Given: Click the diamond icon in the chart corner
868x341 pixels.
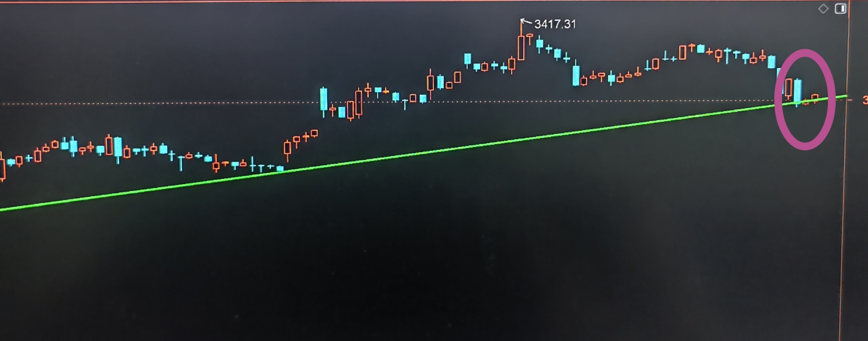Looking at the screenshot, I should click(x=823, y=9).
